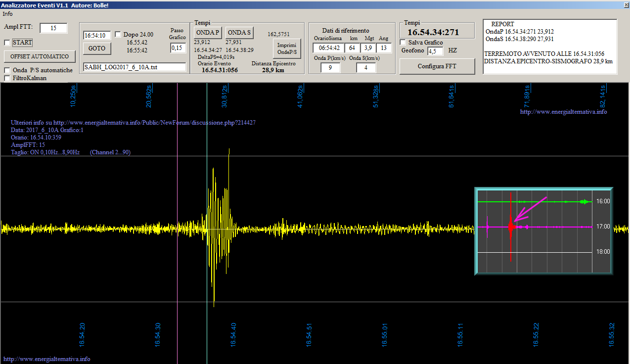Enable the FiltroKalman checkbox
Viewport: 630px width, 364px height.
[7, 78]
